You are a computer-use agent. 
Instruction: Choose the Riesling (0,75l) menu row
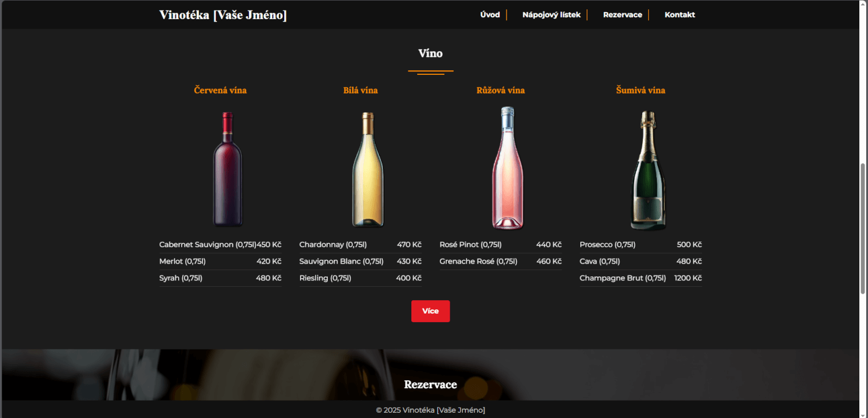click(x=325, y=279)
